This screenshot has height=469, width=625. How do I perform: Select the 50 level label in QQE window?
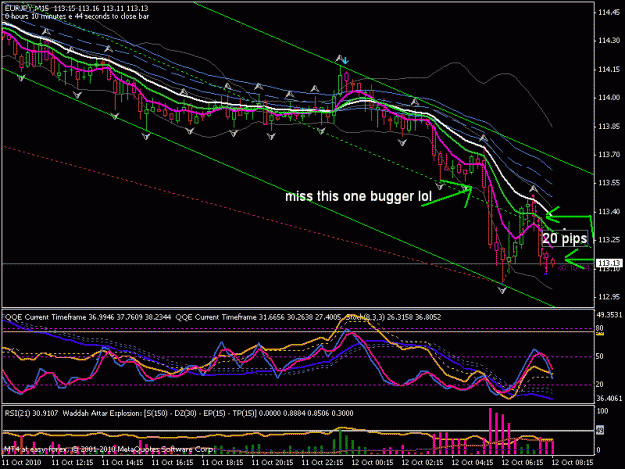point(599,357)
